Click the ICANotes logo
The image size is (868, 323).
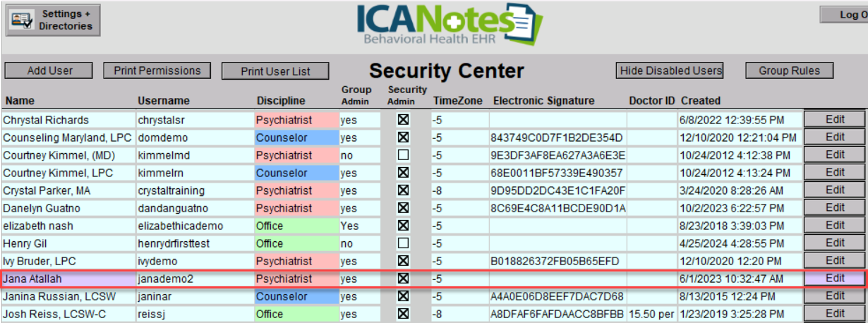[x=449, y=25]
